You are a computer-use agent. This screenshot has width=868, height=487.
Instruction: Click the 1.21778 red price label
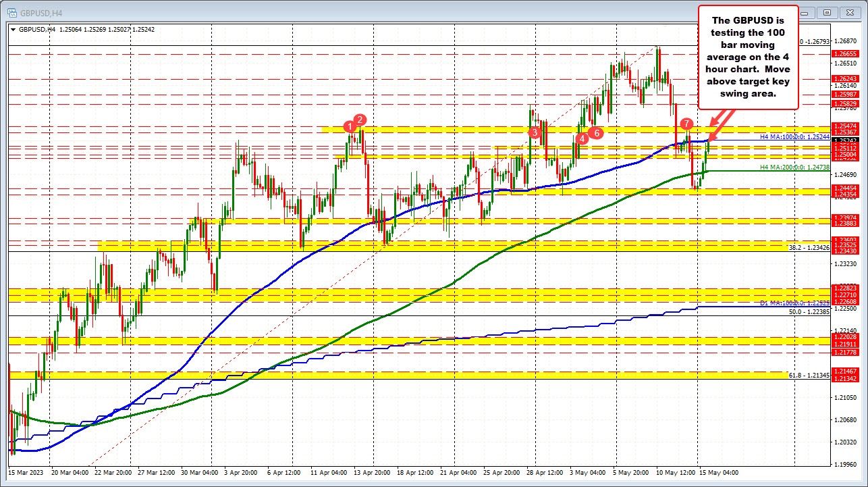click(845, 352)
